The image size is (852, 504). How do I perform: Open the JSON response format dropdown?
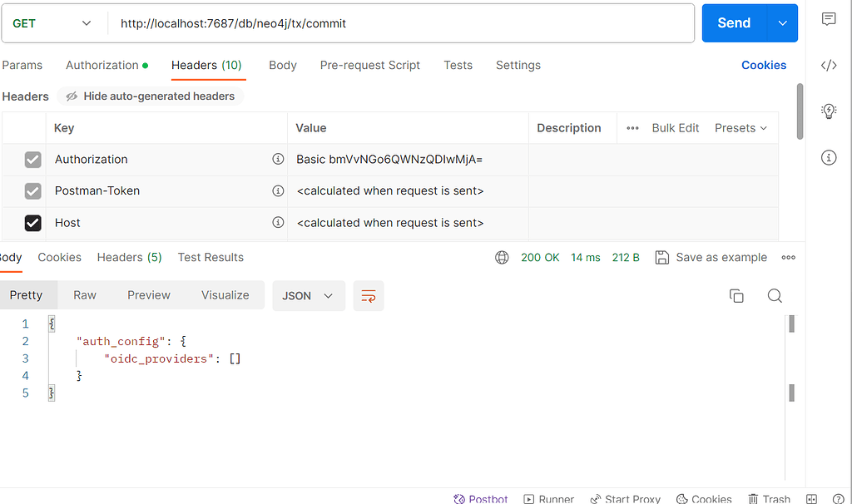309,296
